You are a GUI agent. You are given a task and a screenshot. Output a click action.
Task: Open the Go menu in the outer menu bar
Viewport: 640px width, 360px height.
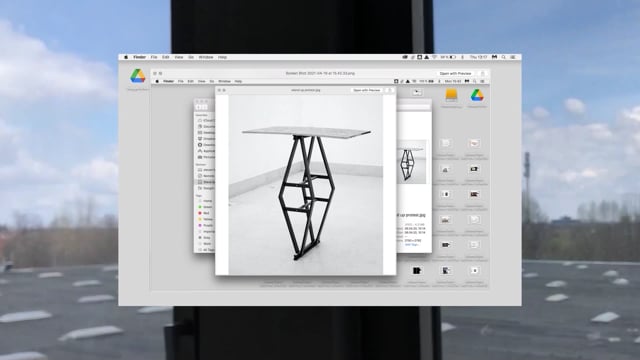pyautogui.click(x=191, y=57)
